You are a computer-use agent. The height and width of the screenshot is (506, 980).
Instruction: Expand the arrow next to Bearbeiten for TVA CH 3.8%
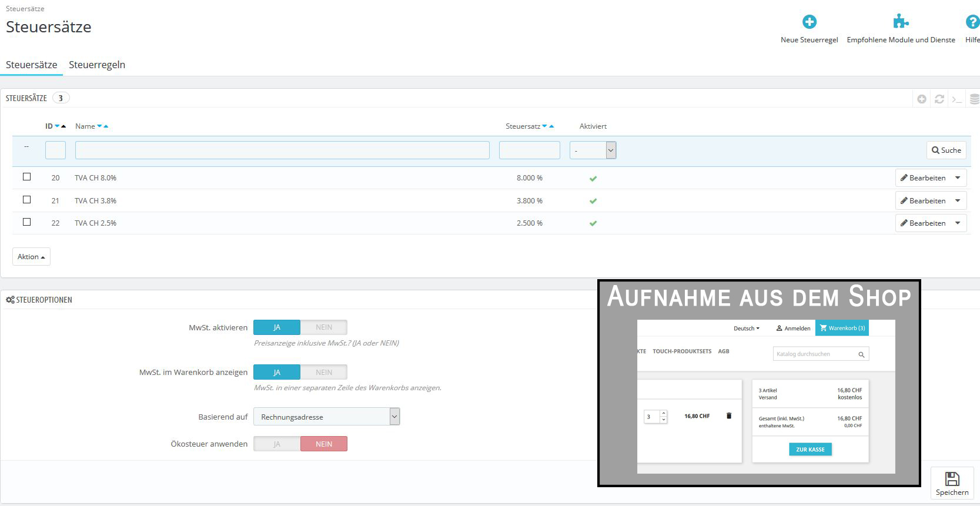[958, 200]
